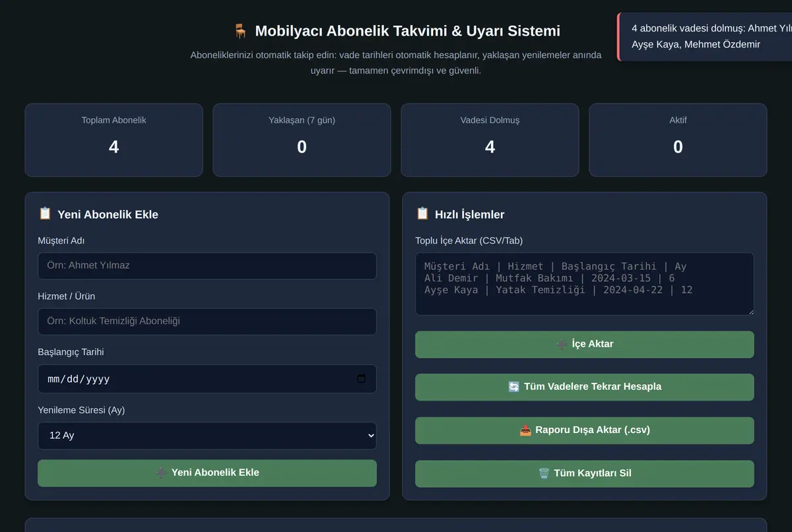Screen dimensions: 792x532
Task: Click the clipboard icon beside Yeni Abonelik Ekle heading
Action: [x=45, y=214]
